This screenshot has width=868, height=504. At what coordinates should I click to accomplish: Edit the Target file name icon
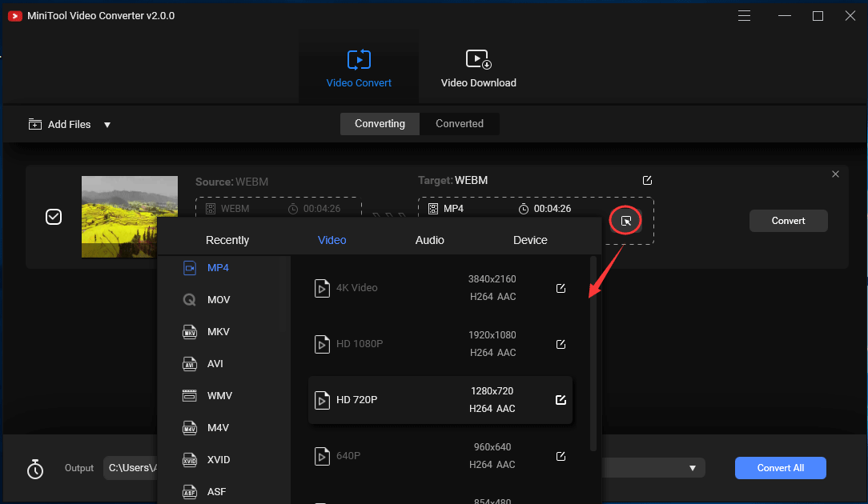point(647,180)
